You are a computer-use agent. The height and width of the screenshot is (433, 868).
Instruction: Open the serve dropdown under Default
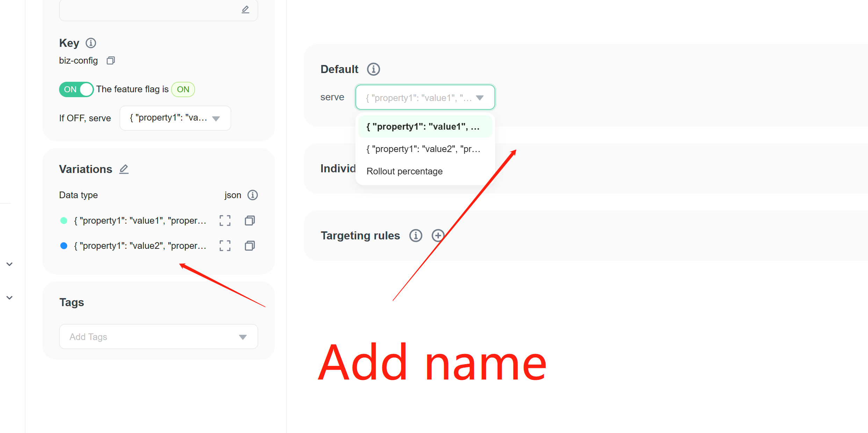tap(425, 97)
